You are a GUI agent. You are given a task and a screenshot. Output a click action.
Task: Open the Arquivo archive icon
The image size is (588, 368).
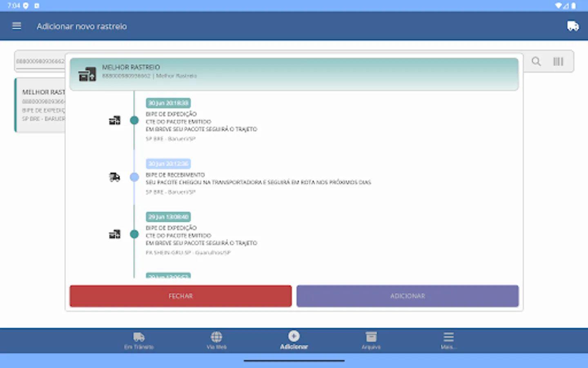(x=371, y=337)
